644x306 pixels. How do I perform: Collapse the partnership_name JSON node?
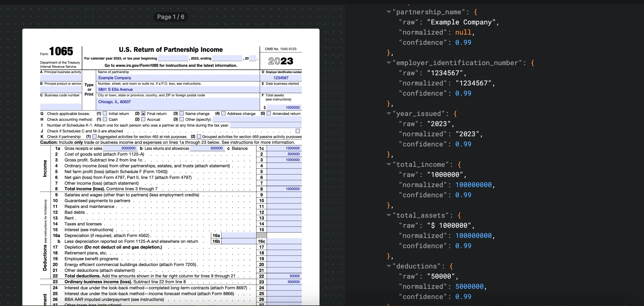click(389, 12)
